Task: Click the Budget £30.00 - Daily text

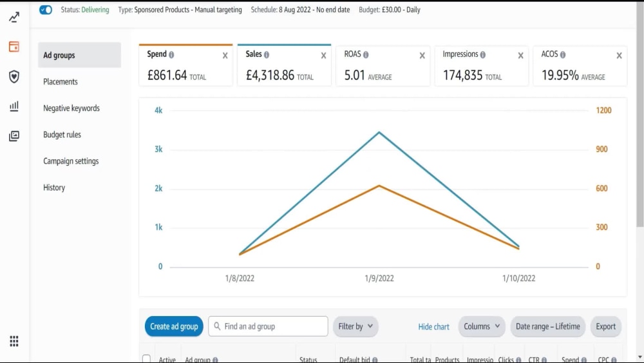Action: pyautogui.click(x=390, y=10)
